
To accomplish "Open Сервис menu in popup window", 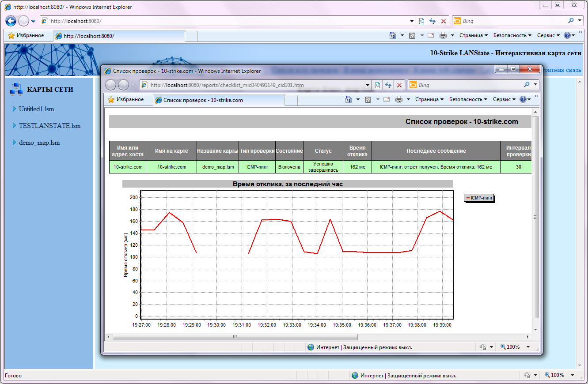I will click(504, 99).
